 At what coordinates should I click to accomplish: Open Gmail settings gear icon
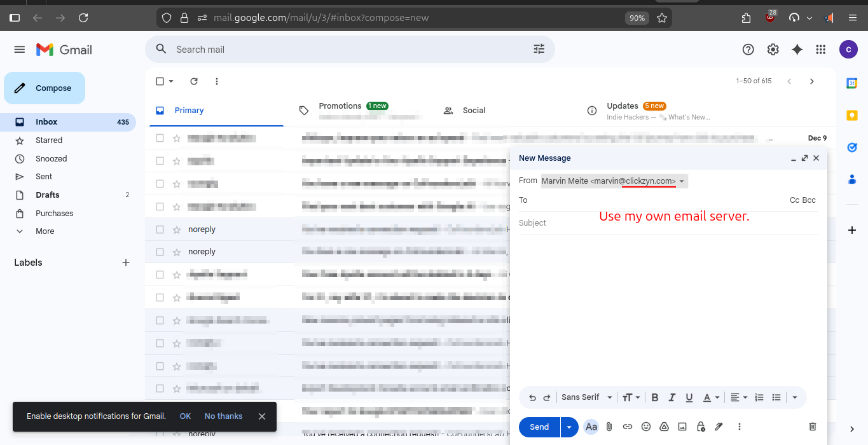pos(773,50)
